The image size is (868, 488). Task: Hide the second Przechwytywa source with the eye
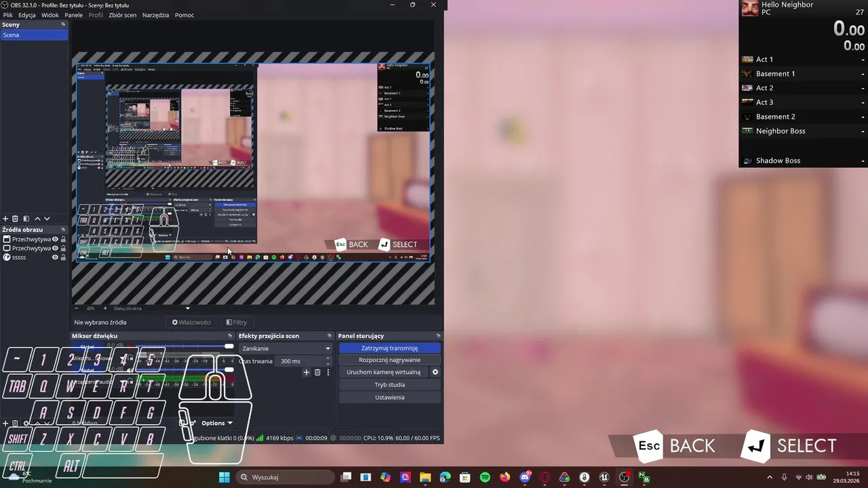55,248
